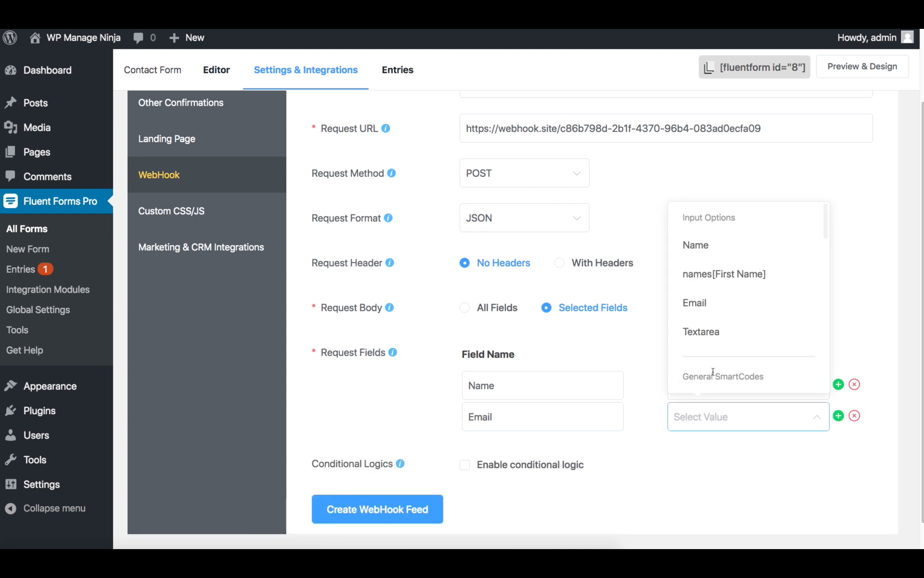Open the Request Method POST dropdown
924x578 pixels.
point(524,173)
